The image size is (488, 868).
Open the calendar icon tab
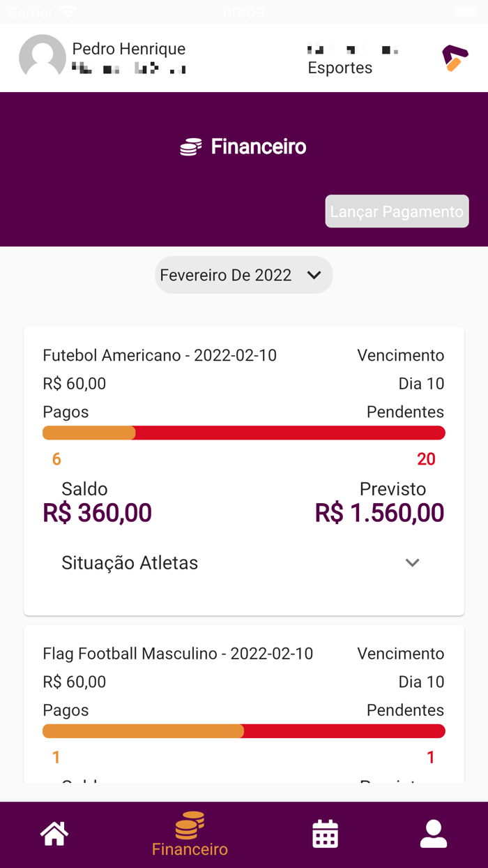[x=325, y=834]
